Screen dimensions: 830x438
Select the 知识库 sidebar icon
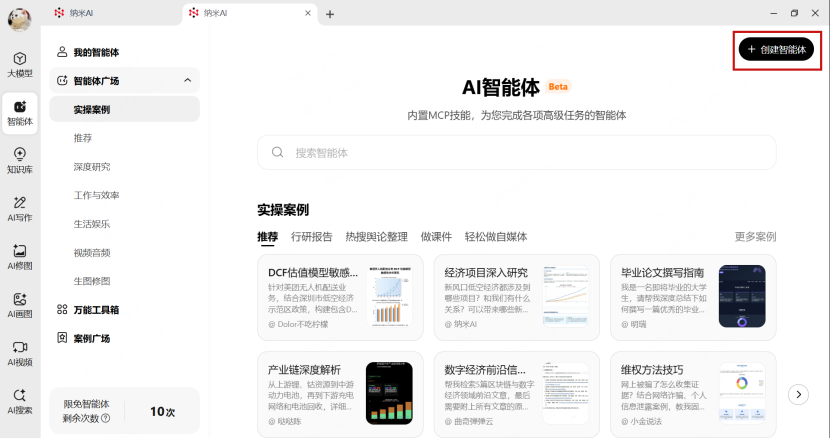tap(20, 160)
